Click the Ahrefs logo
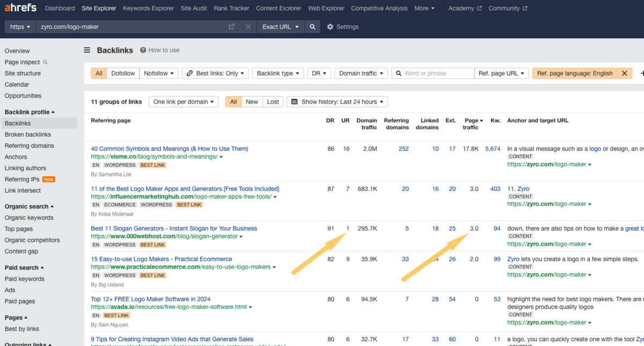Viewport: 644px width, 346px height. [x=21, y=8]
